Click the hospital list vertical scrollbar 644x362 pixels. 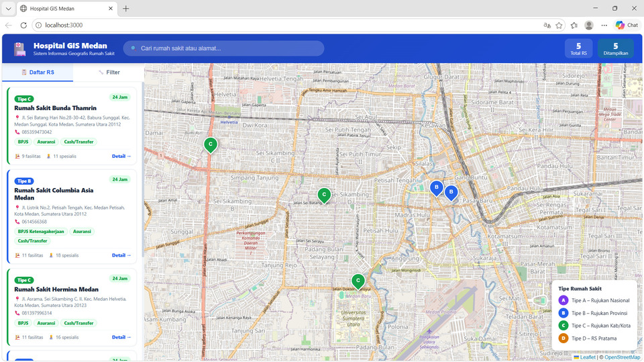point(142,169)
